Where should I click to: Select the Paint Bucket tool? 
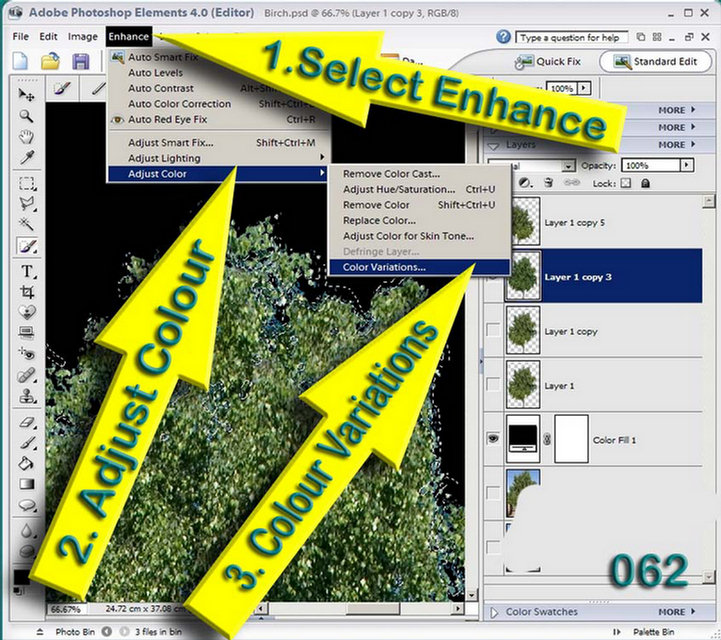pos(26,463)
